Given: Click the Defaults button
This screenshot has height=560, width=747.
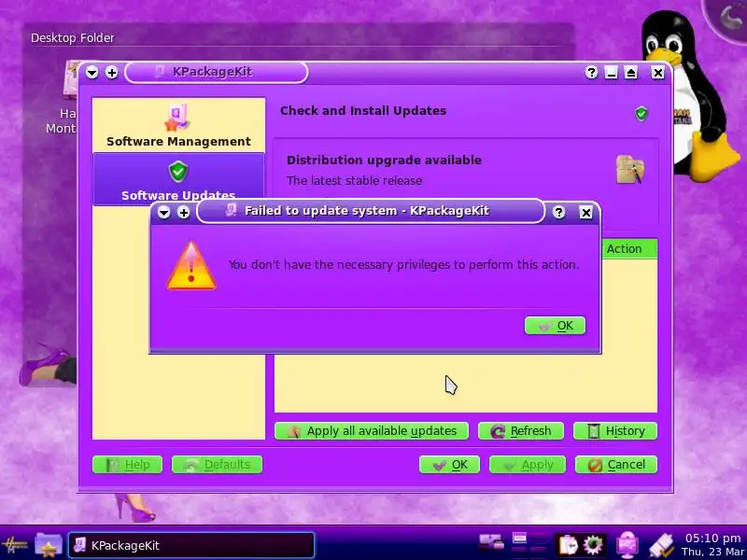Looking at the screenshot, I should pyautogui.click(x=217, y=464).
